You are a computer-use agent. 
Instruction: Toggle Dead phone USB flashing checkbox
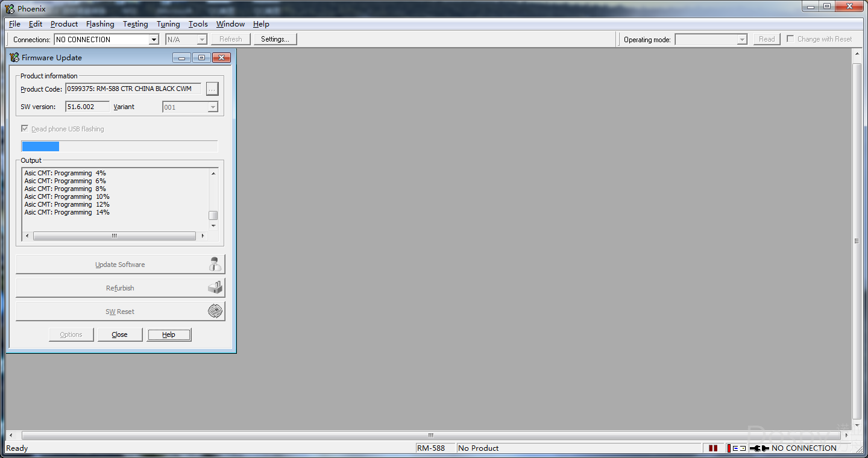click(x=25, y=128)
